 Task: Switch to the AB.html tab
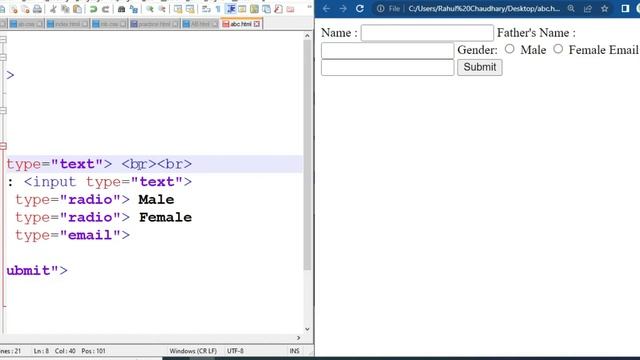click(x=200, y=24)
